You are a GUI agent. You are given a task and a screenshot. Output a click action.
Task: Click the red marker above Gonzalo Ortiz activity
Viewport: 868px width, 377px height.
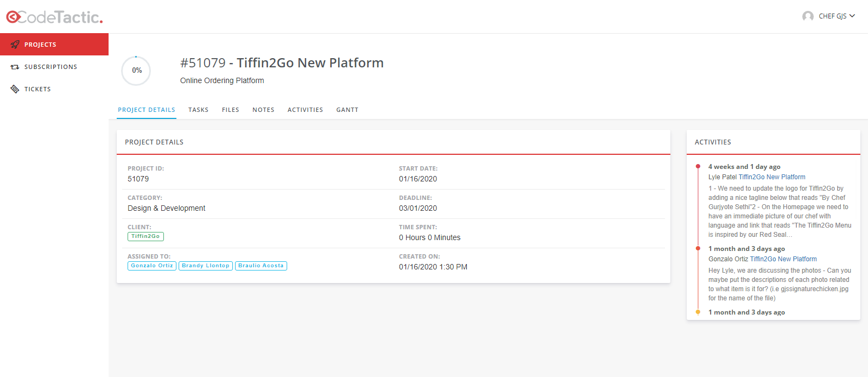pos(698,249)
